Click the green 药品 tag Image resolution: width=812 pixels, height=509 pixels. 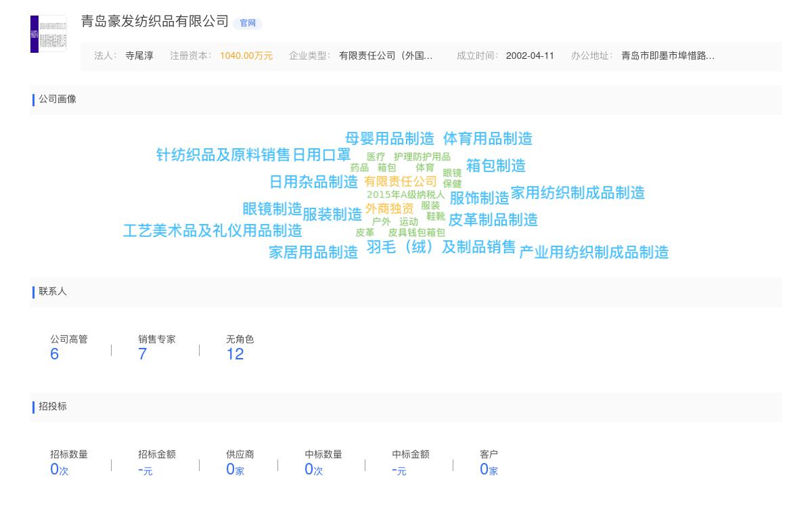click(359, 168)
